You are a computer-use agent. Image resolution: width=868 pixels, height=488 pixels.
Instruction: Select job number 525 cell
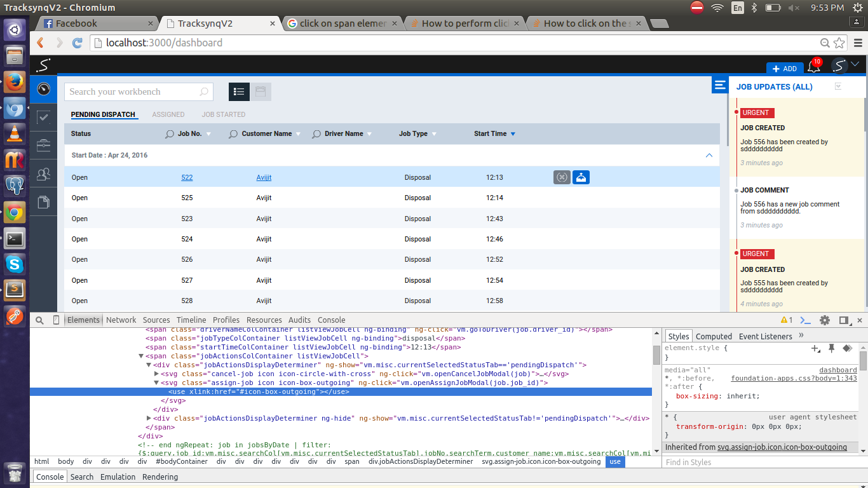(x=187, y=198)
